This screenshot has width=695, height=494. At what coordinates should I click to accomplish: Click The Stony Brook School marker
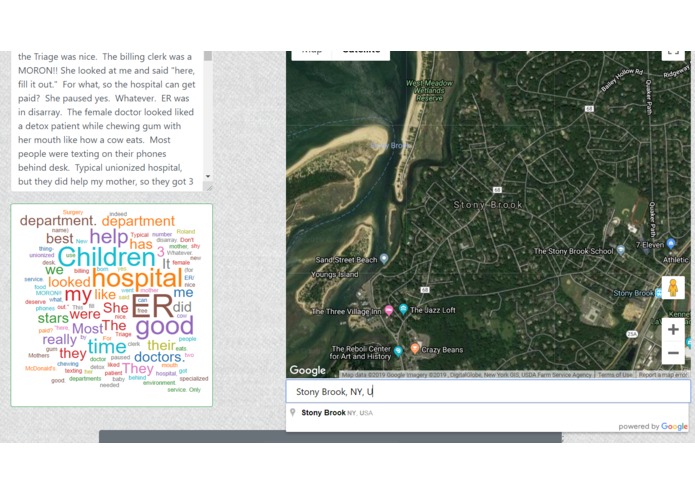click(621, 250)
